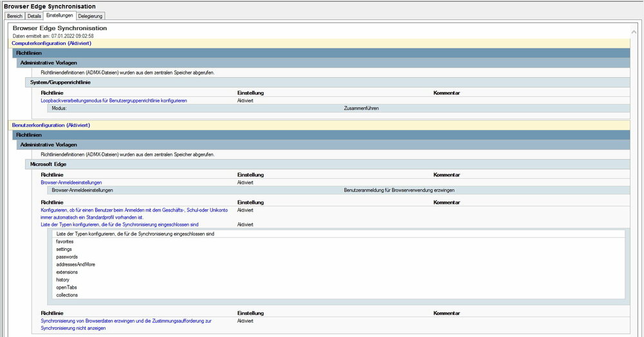Select the 'passwords' entry in sync list
This screenshot has width=644, height=337.
coord(67,257)
